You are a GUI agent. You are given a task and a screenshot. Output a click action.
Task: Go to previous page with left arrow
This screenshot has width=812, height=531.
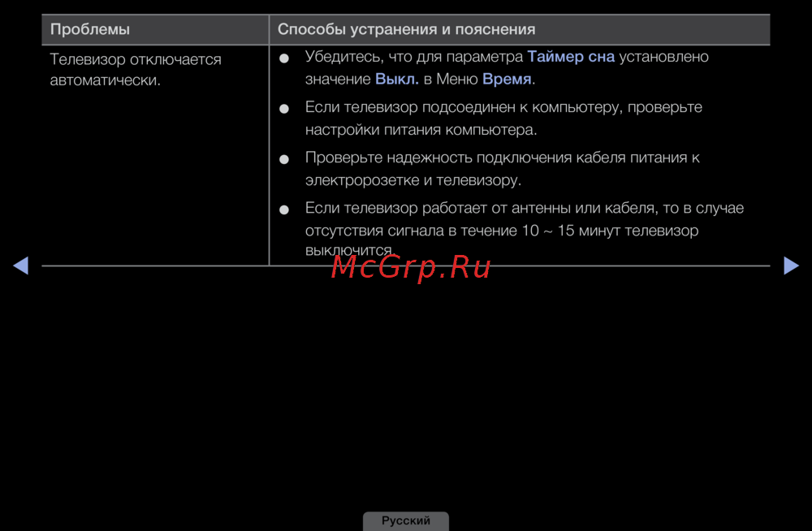[x=21, y=265]
